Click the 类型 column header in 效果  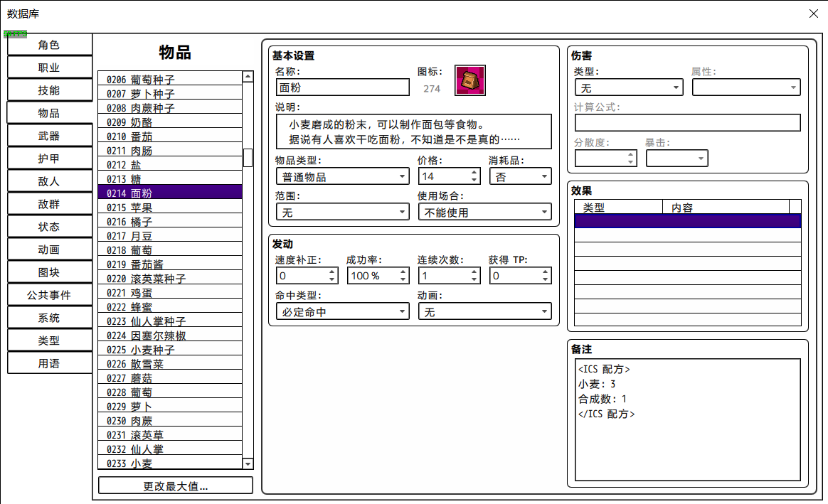pos(618,207)
